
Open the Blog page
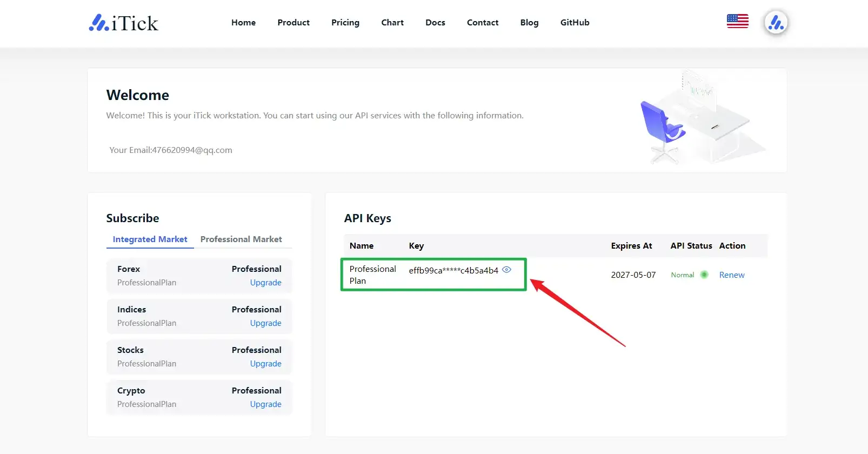pyautogui.click(x=529, y=23)
